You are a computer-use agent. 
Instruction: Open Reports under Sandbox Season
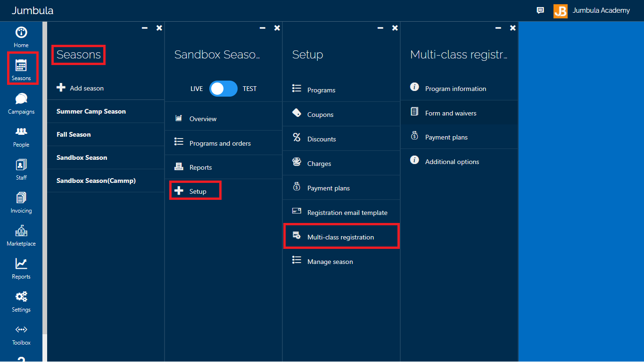223,167
